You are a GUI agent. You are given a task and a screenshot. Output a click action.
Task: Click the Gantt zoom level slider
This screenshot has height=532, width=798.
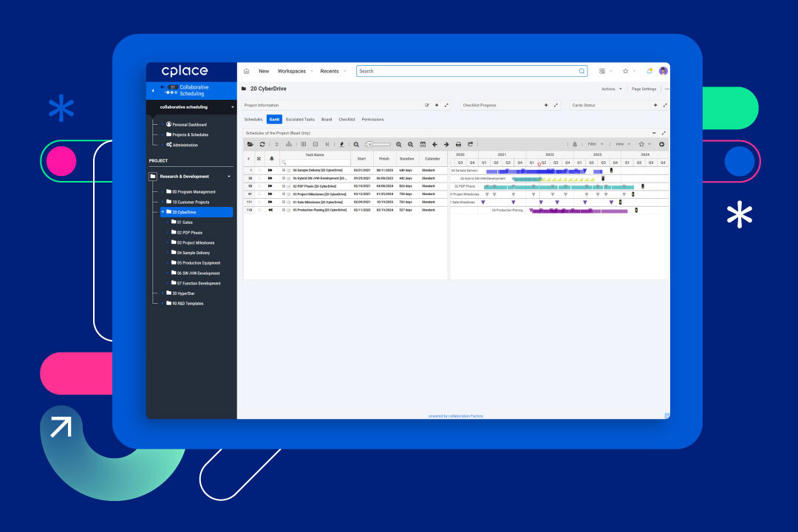[378, 145]
